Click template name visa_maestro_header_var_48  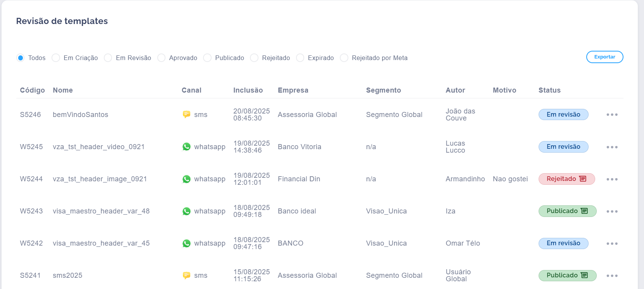tap(101, 211)
